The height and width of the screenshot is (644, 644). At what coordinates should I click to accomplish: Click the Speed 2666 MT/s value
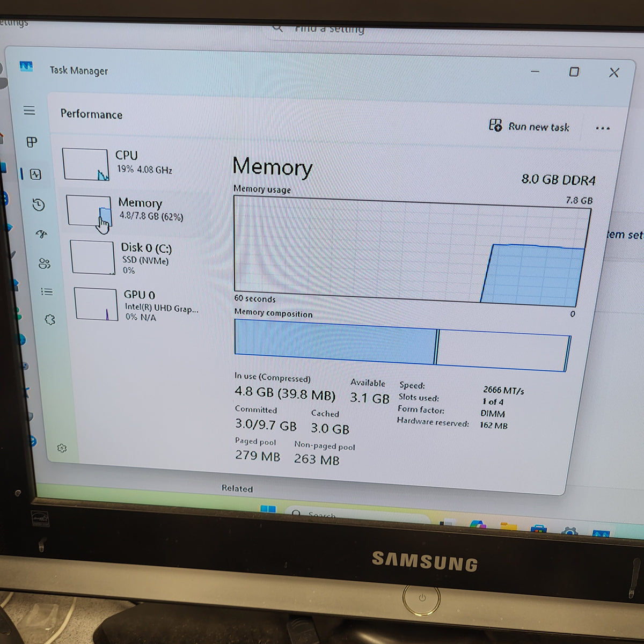pyautogui.click(x=503, y=390)
